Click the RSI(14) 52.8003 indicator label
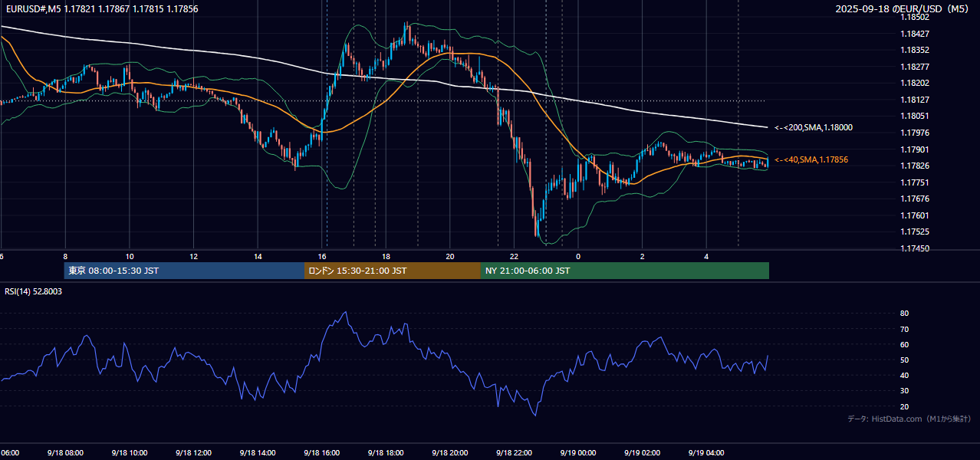 click(34, 291)
